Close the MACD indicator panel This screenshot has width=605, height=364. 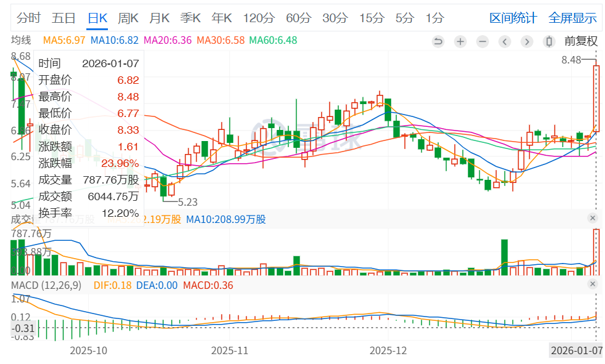point(593,284)
